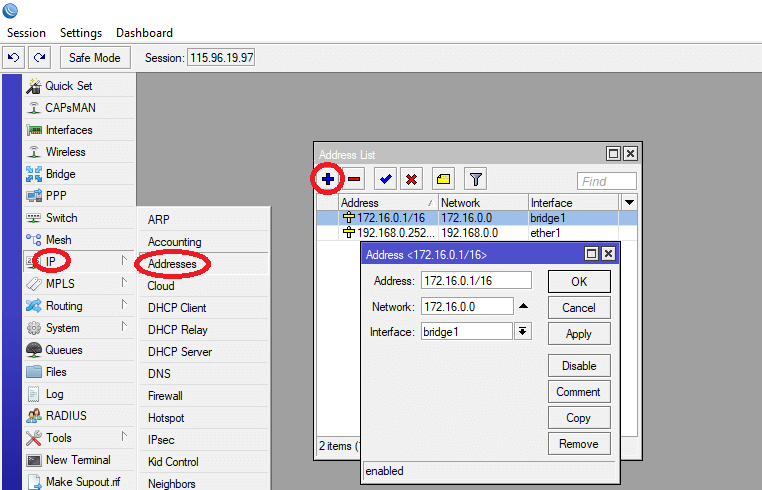
Task: Select DHCP Relay in IP submenu
Action: click(204, 330)
